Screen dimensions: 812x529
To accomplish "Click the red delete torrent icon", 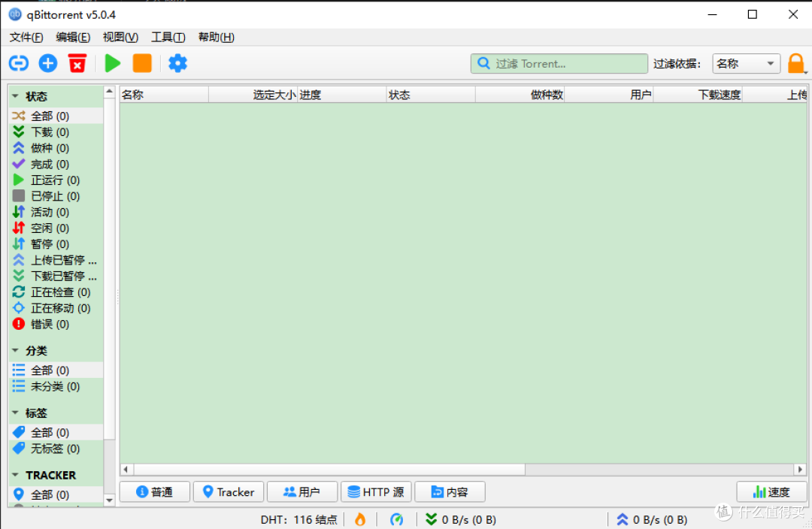I will [77, 63].
